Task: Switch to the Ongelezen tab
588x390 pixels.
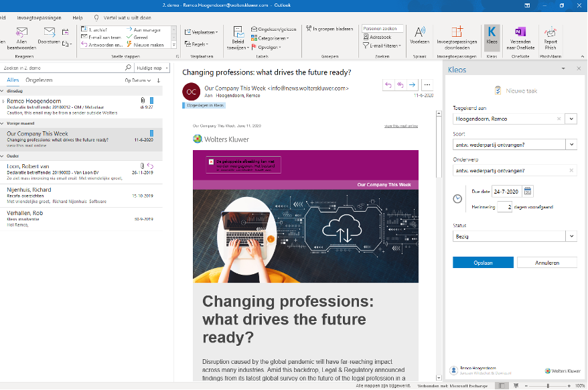Action: (x=40, y=80)
